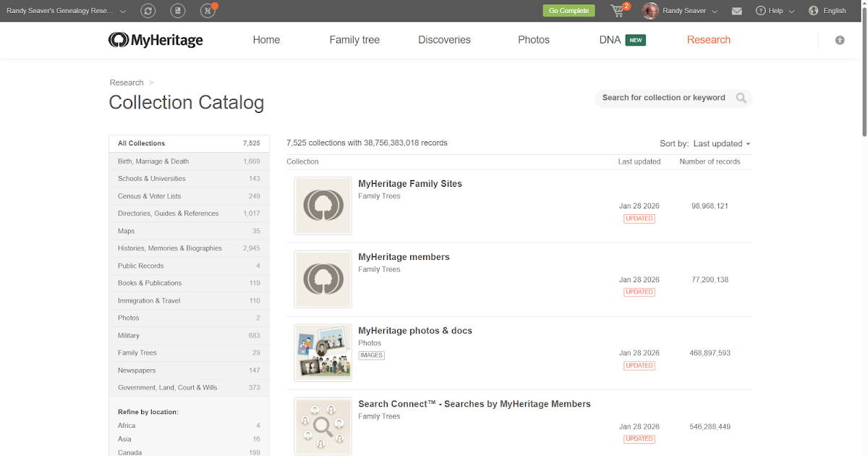The image size is (868, 456).
Task: Click the MyHeritage logo
Action: [x=156, y=40]
